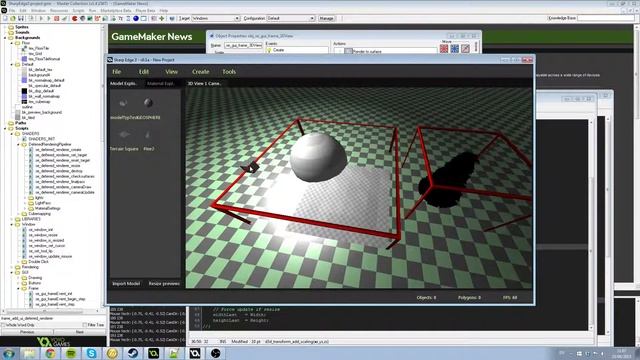
Task: Expand the LIBRARIES script group
Action: click(12, 219)
